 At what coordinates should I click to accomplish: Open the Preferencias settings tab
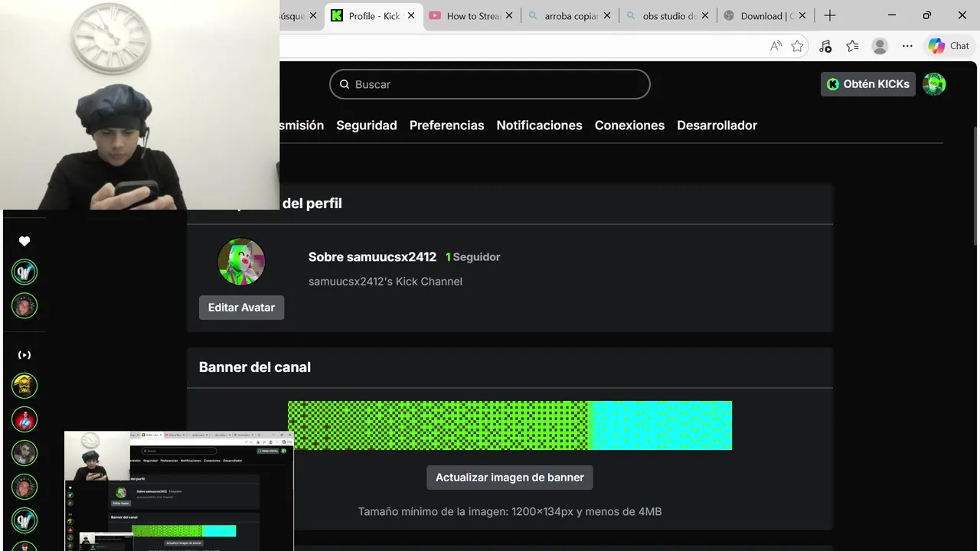coord(447,126)
